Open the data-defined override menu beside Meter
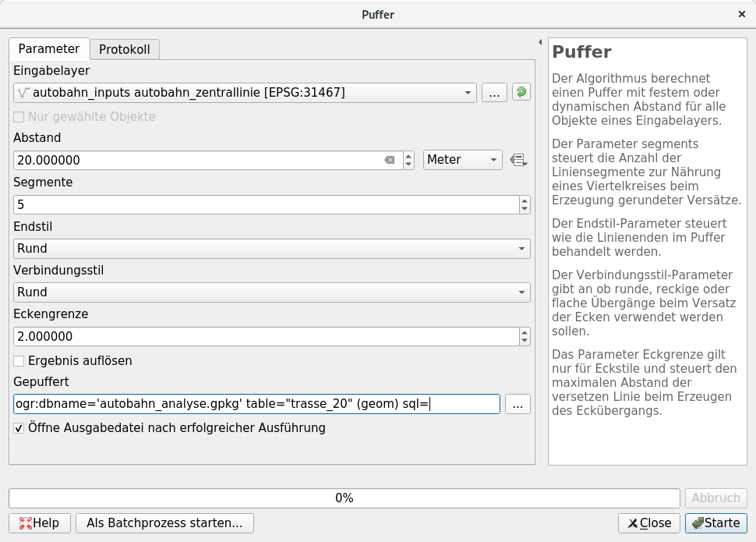The image size is (756, 542). [519, 159]
